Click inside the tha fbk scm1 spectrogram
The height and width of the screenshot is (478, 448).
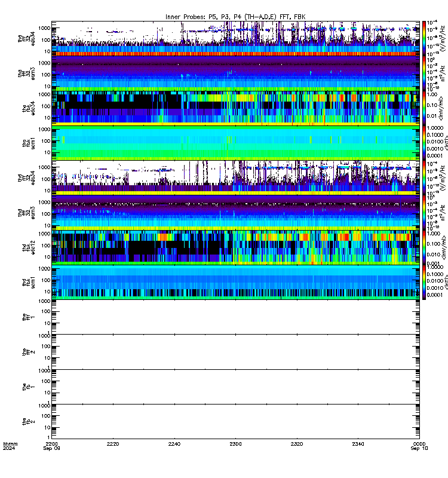point(235,143)
